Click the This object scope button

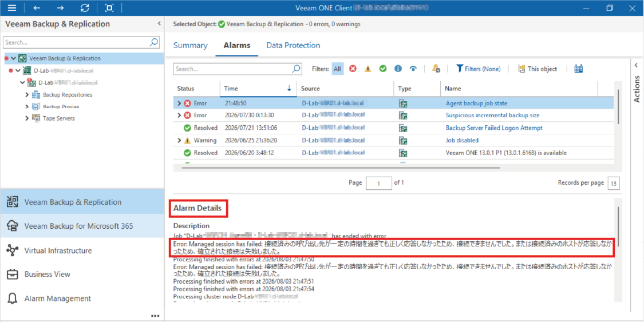[x=538, y=69]
